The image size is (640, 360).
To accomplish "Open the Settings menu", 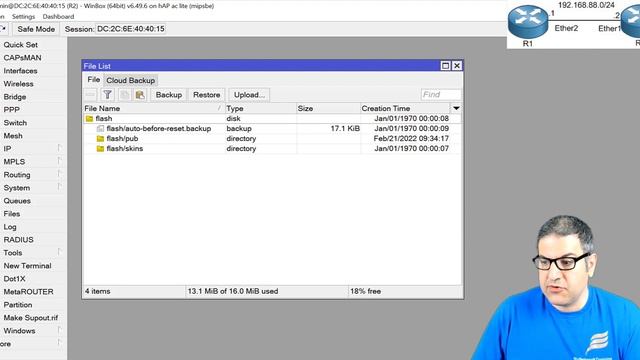I will [x=23, y=17].
